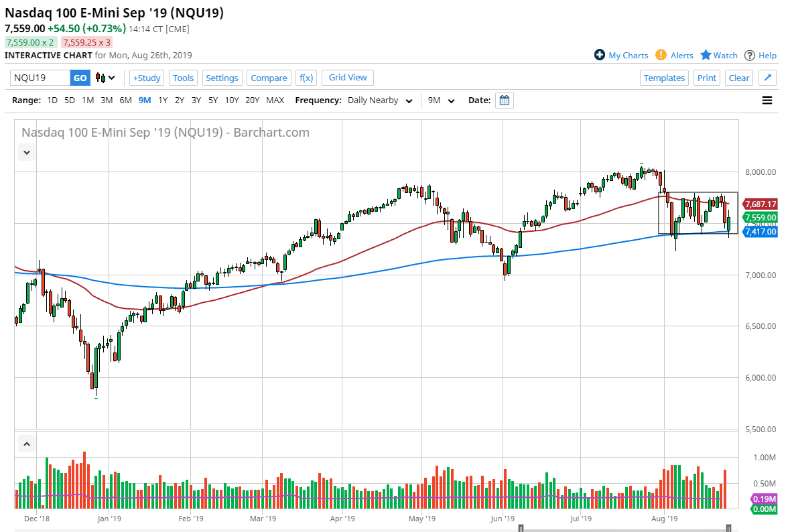Open Help via the question mark icon
This screenshot has height=532, width=792.
coord(750,55)
